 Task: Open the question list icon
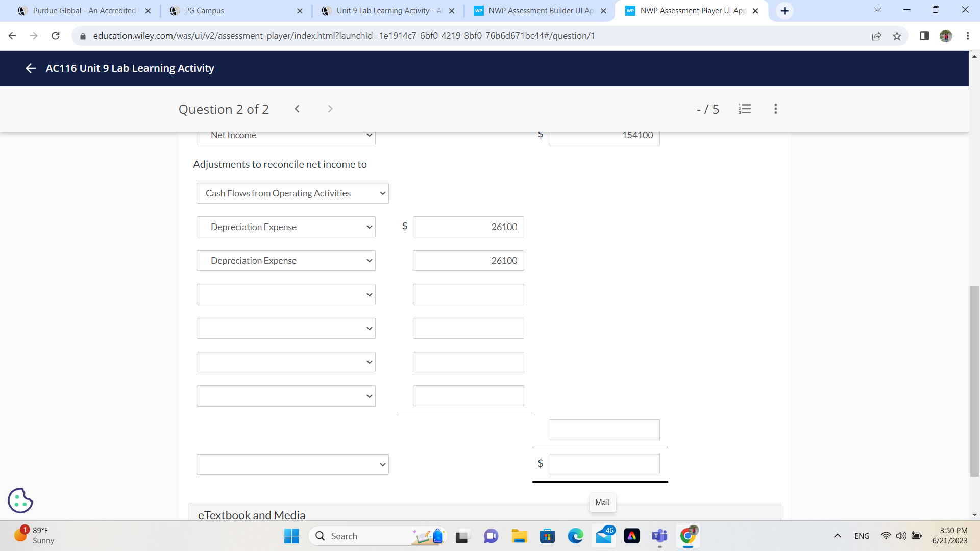coord(745,109)
